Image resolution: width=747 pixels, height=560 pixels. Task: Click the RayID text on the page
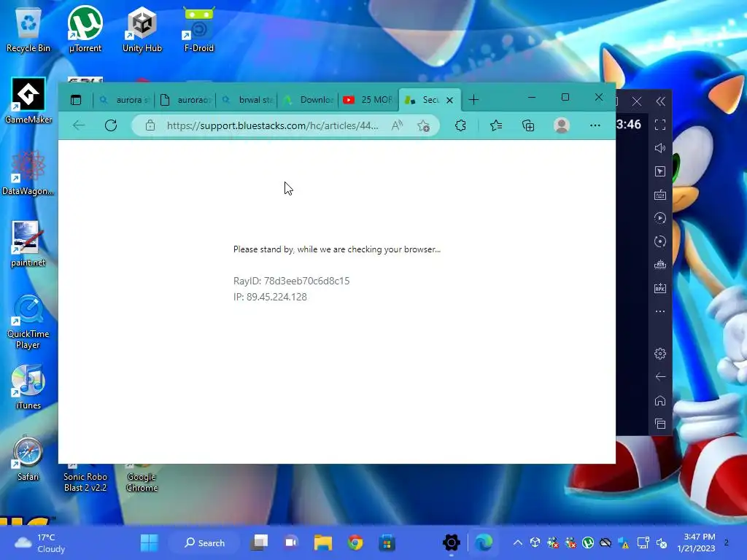pyautogui.click(x=291, y=281)
